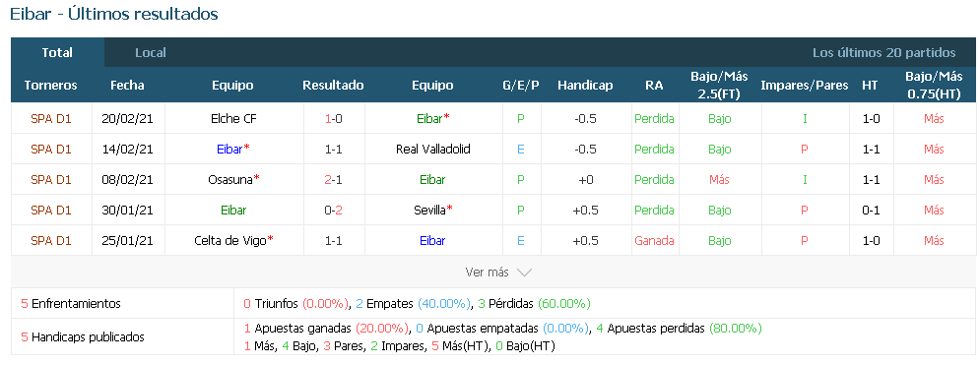Open the 1-0 result for Elche CF match

coord(333,118)
